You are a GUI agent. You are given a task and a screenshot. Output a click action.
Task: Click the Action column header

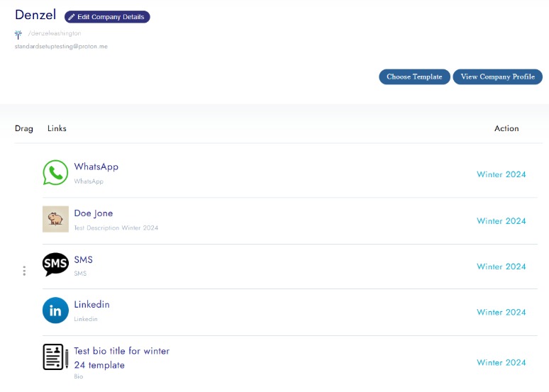pos(506,128)
